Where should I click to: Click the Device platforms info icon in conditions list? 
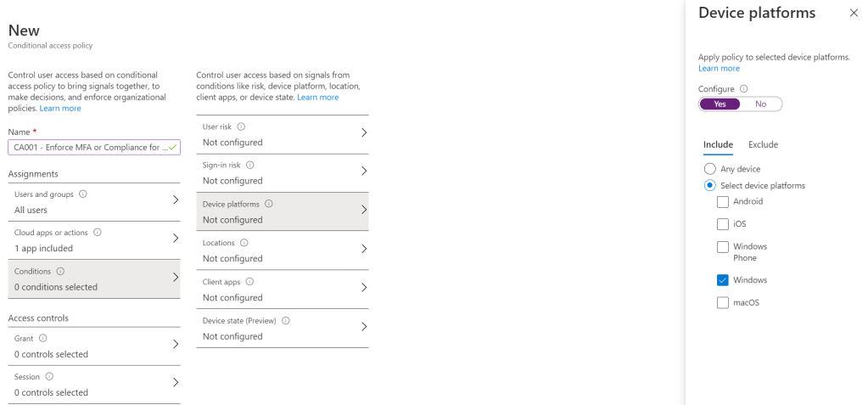click(268, 204)
